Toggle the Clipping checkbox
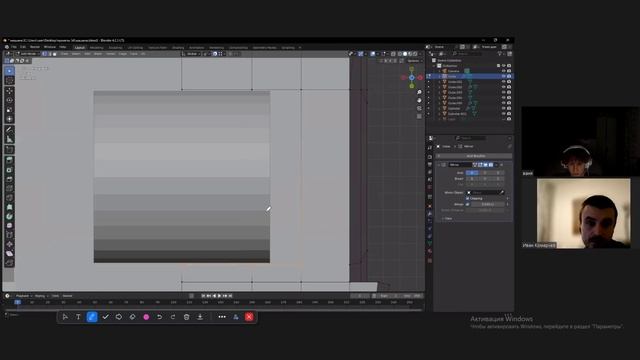This screenshot has width=640, height=360. coord(468,198)
